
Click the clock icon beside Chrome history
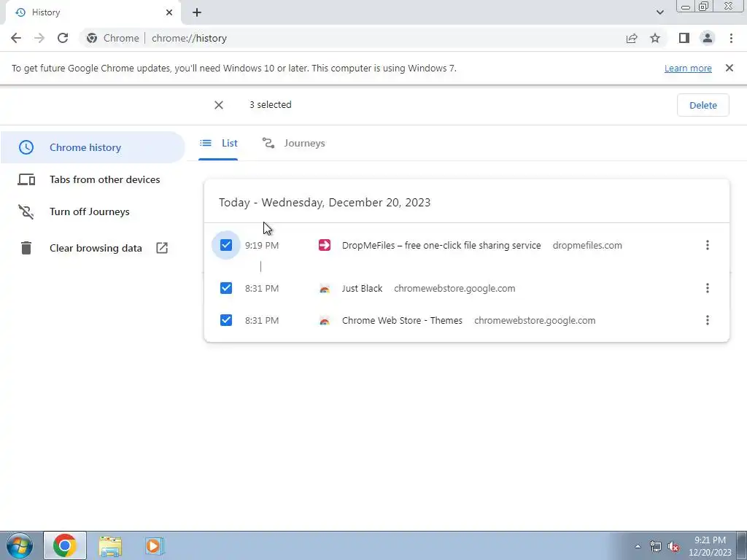pos(26,147)
